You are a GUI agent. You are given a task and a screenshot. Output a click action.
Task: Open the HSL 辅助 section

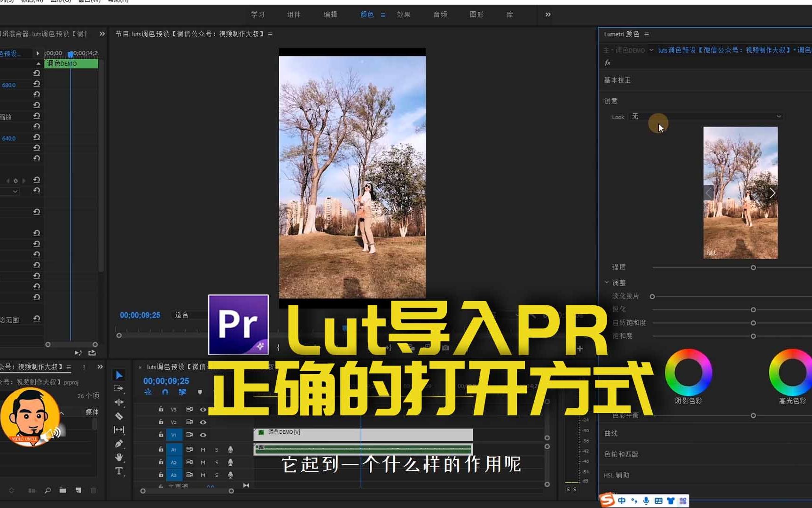616,475
